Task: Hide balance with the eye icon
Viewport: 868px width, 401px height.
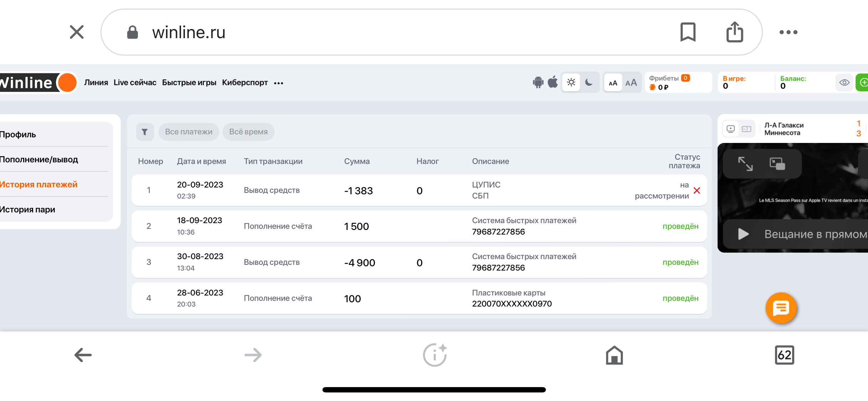Action: (844, 82)
